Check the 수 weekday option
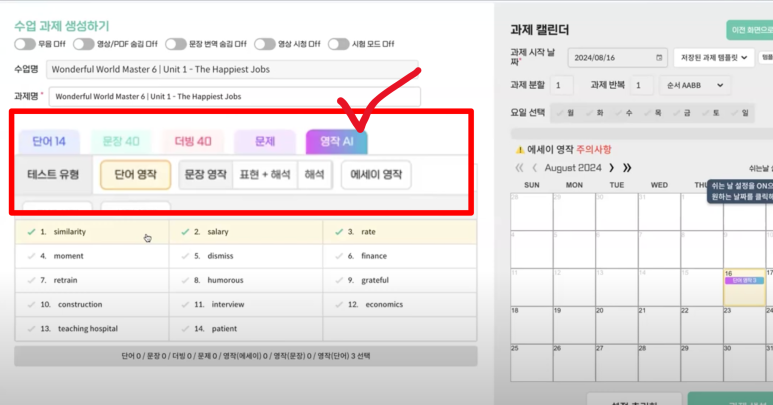Viewport: 773px width, 405px height. [x=624, y=113]
